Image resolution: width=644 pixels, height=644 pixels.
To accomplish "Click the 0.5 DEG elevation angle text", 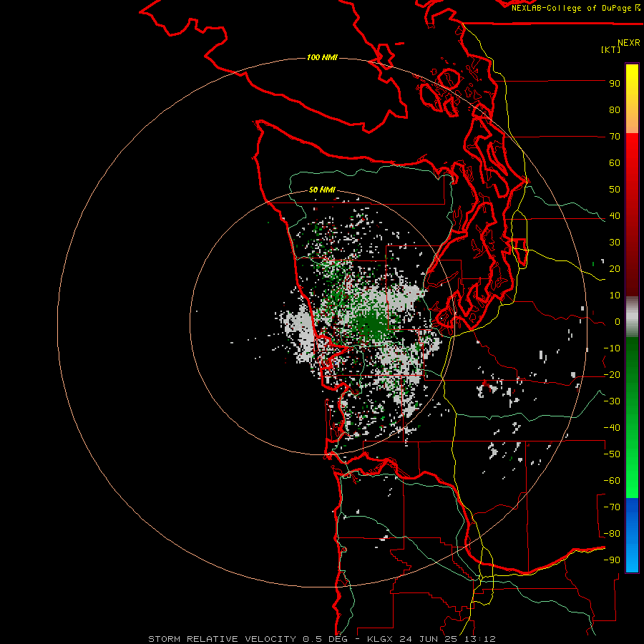I will click(x=326, y=639).
